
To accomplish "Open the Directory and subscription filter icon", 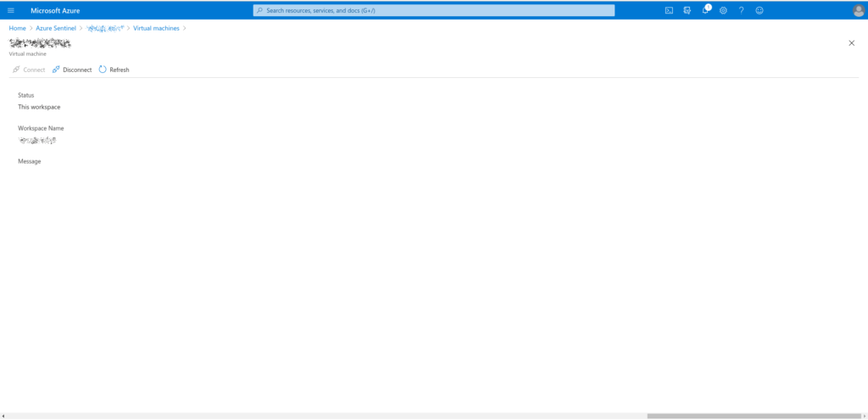I will coord(687,10).
